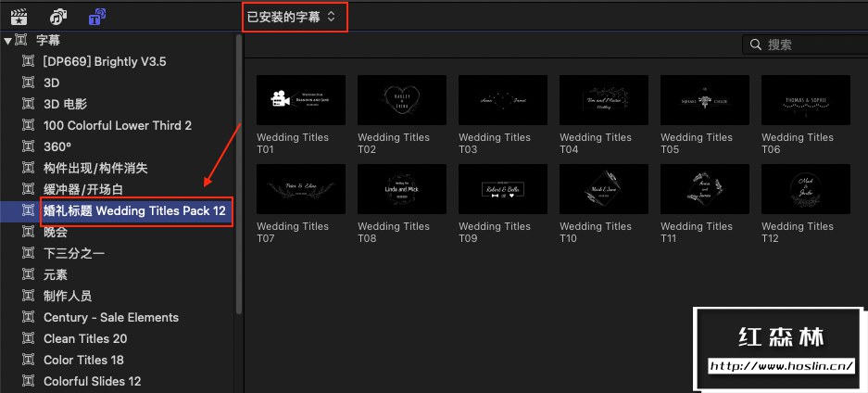Select 婚礼标题 Wedding Titles Pack 12

[134, 211]
